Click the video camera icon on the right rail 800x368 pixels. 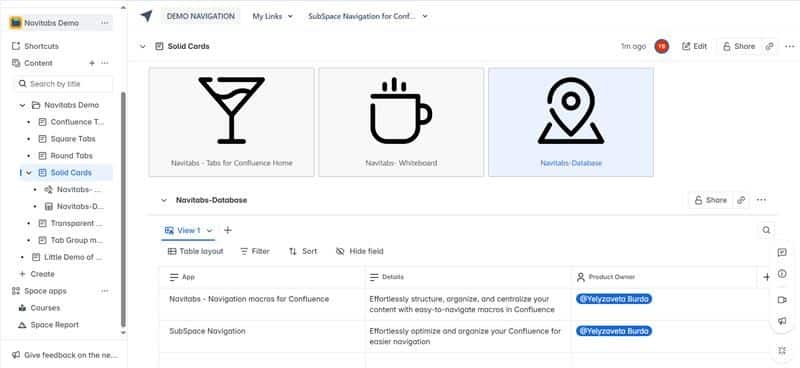782,300
